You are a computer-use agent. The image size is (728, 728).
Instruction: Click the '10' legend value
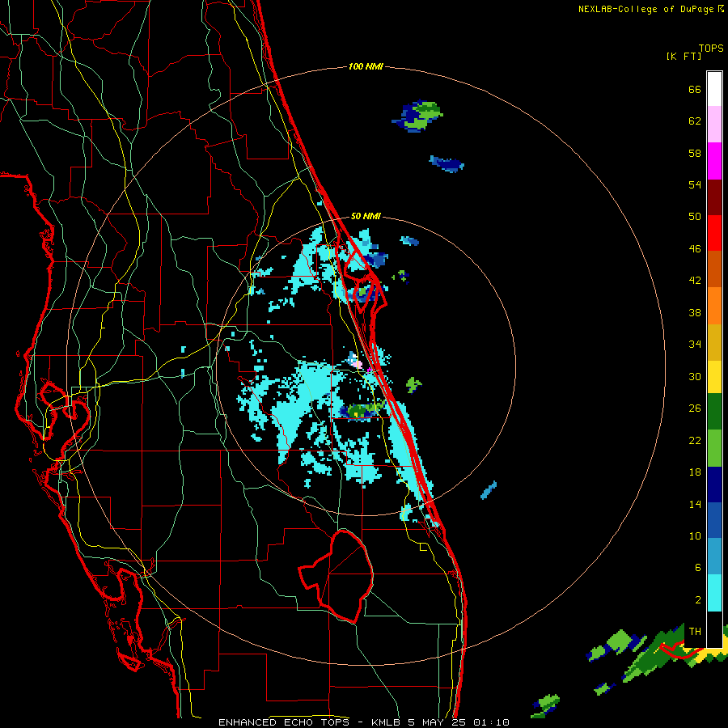695,536
